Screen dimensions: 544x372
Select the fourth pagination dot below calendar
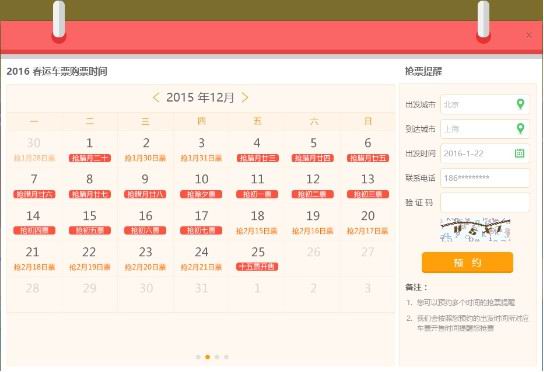click(x=226, y=357)
